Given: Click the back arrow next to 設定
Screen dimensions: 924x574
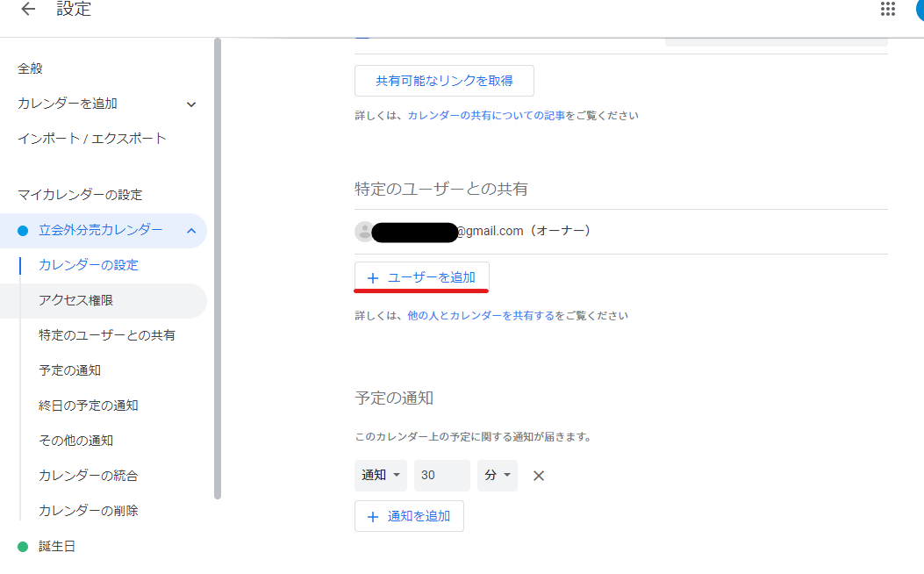Looking at the screenshot, I should coord(28,10).
